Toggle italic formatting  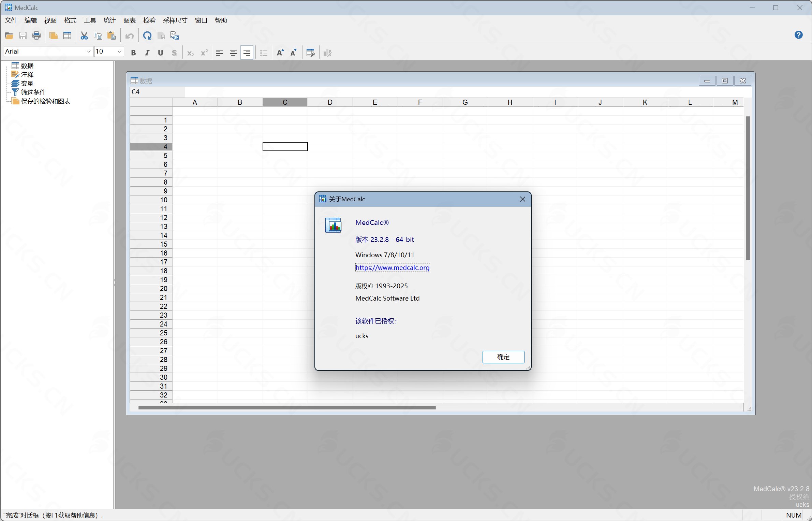(x=147, y=53)
